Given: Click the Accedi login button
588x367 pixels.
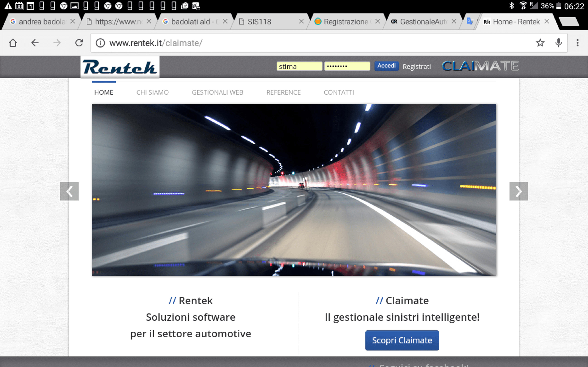Looking at the screenshot, I should [x=386, y=66].
